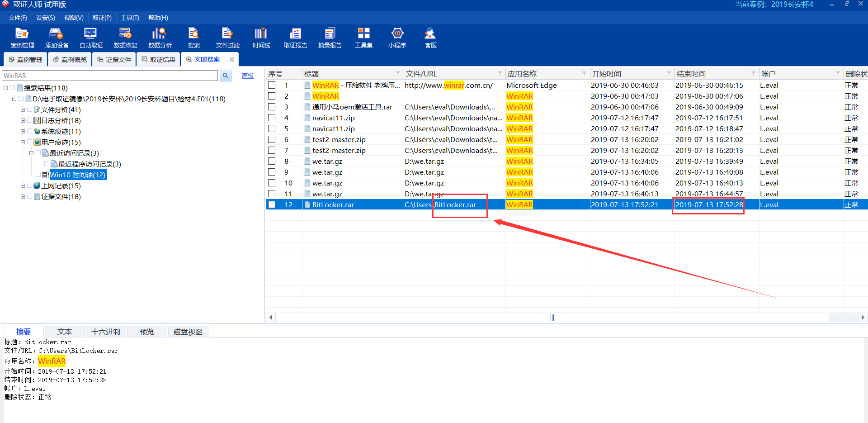Expand the 文件分析(41) node
The width and height of the screenshot is (868, 423).
23,109
